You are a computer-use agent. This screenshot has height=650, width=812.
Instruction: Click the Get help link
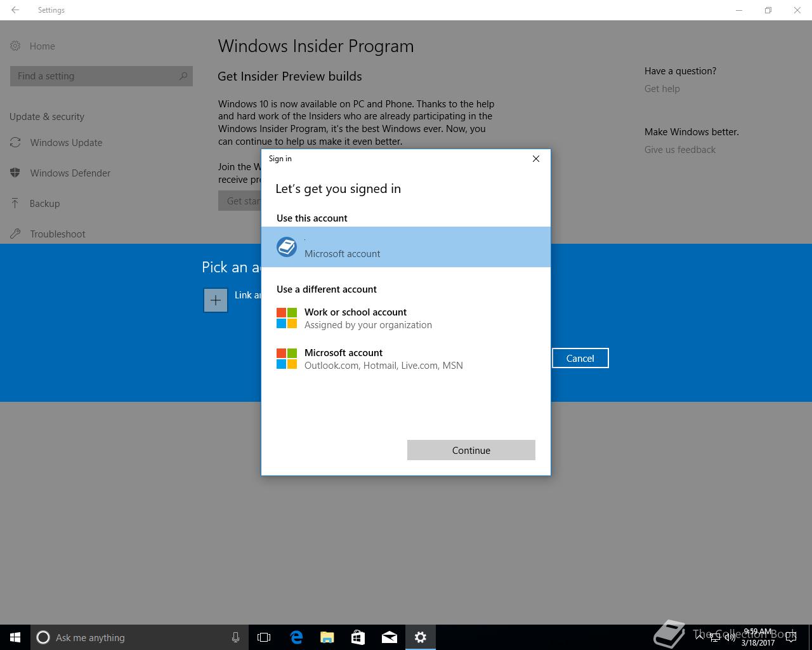(x=662, y=89)
